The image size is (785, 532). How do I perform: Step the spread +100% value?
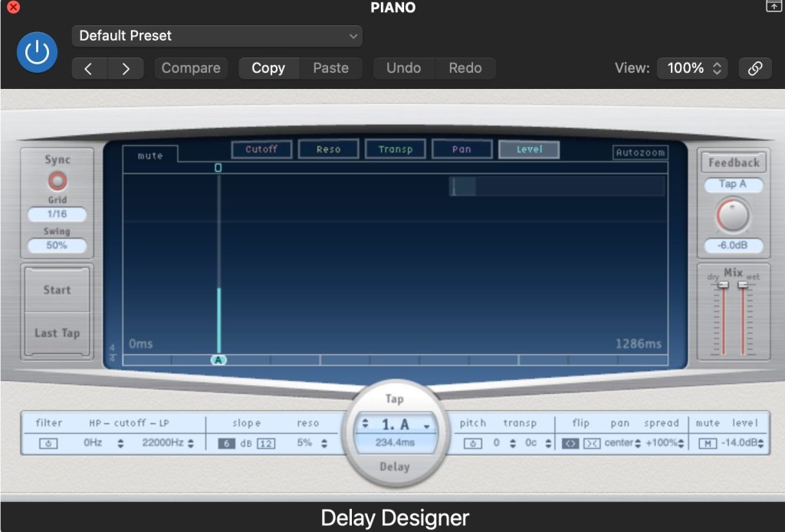(x=681, y=443)
